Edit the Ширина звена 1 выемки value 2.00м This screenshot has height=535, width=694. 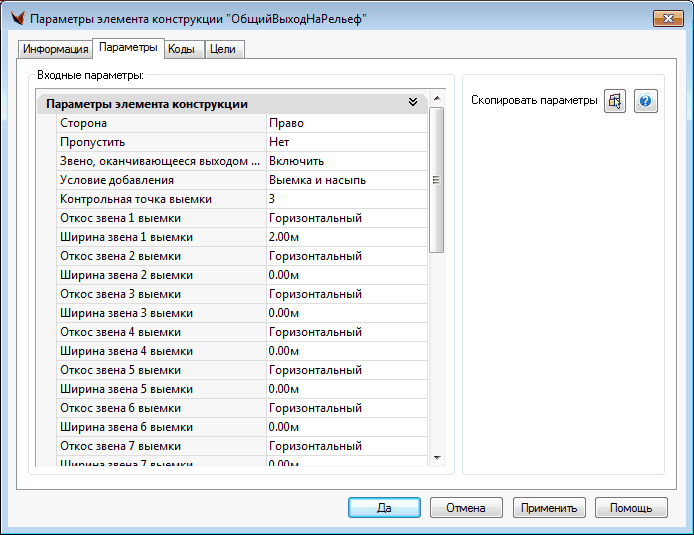click(345, 237)
